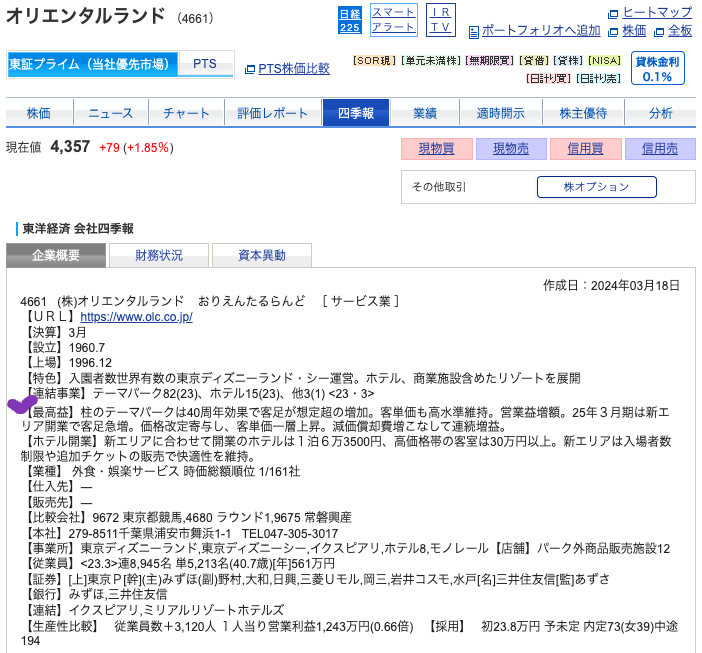This screenshot has height=653, width=702.
Task: Click 株オプション button
Action: [x=596, y=187]
